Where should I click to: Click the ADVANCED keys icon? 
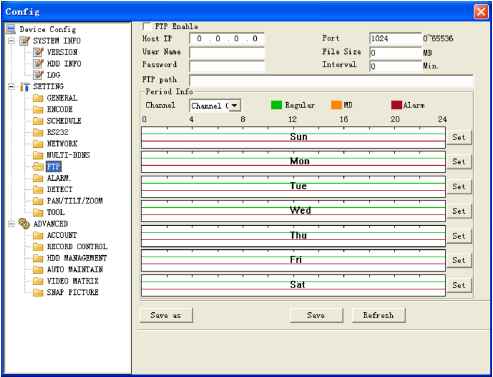[x=24, y=224]
